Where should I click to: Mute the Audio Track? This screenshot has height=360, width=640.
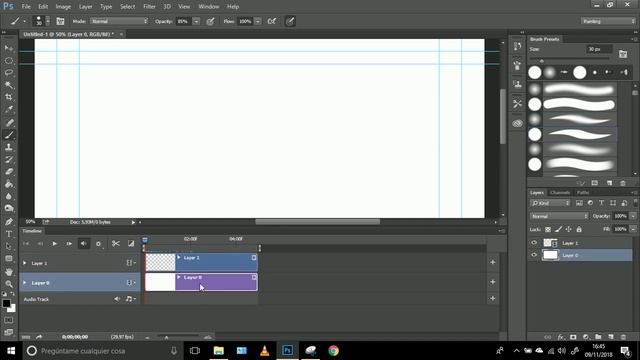(x=117, y=299)
